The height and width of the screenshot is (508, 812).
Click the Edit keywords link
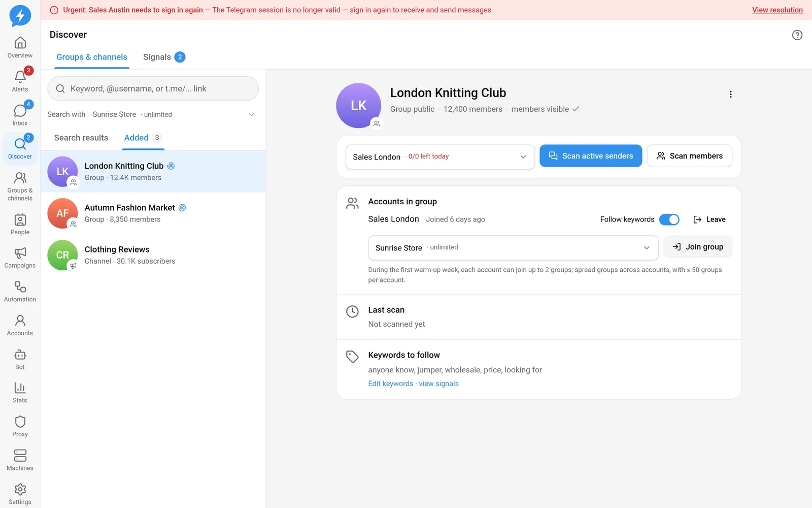(391, 384)
